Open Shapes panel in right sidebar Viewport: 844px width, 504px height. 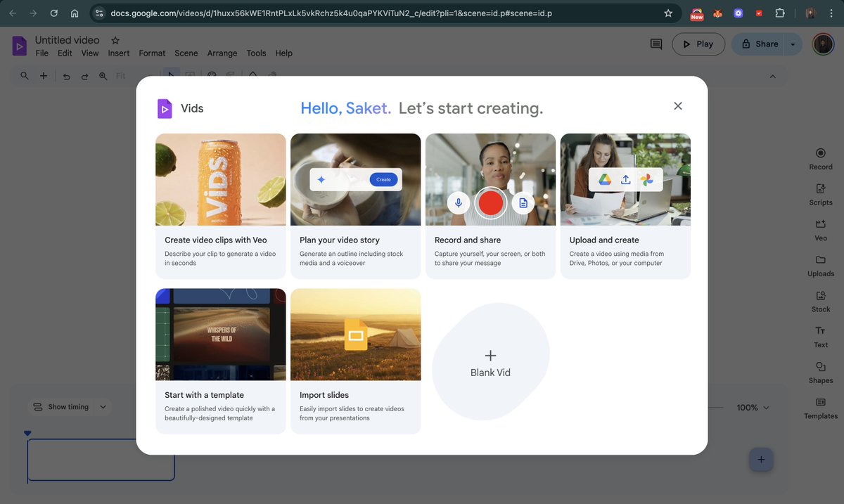pos(820,373)
